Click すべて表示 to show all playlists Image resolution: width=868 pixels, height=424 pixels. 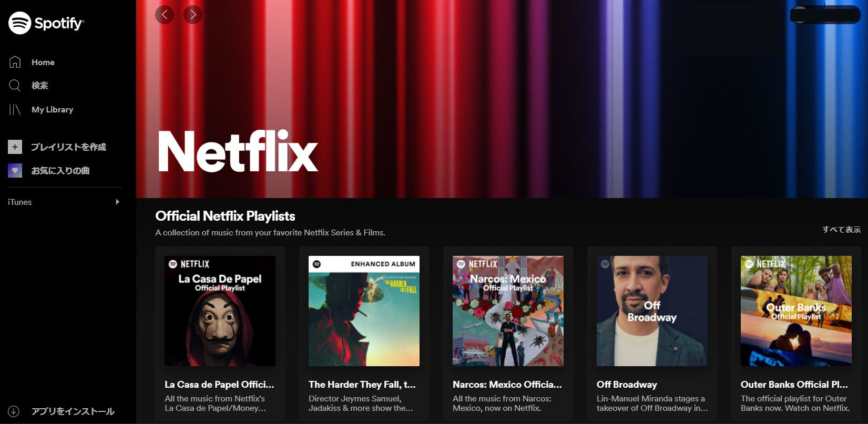[x=842, y=230]
